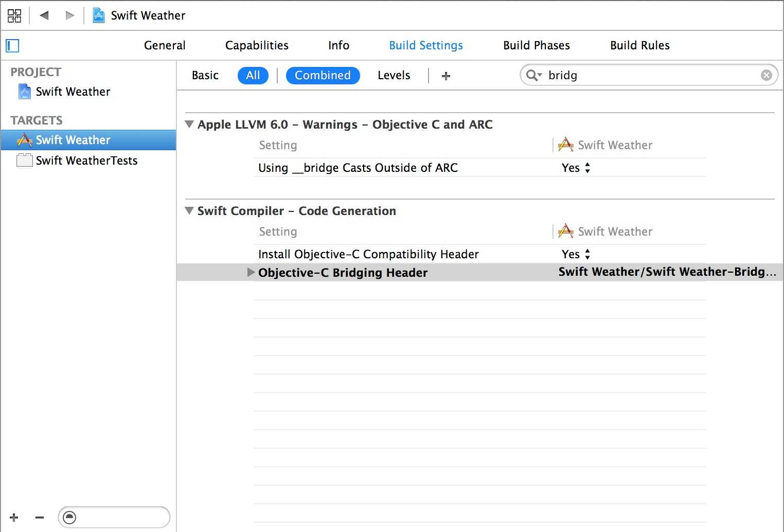The width and height of the screenshot is (784, 532).
Task: Click the target icon in Swift Compiler column header
Action: 566,231
